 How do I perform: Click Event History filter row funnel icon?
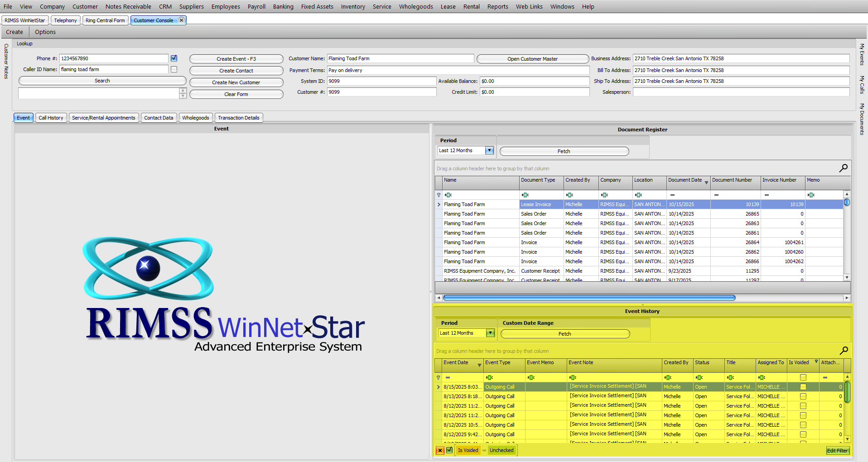438,377
